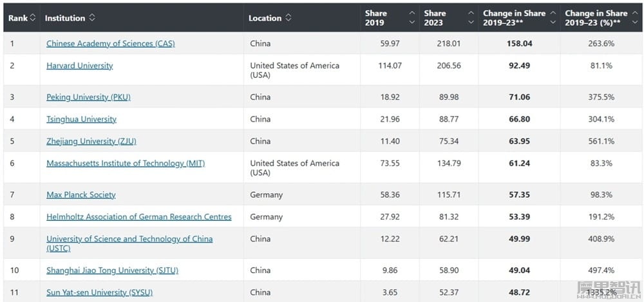The width and height of the screenshot is (644, 302).
Task: Select Sun Yat-sen's 3.65 Share 2019 value
Action: (x=390, y=292)
